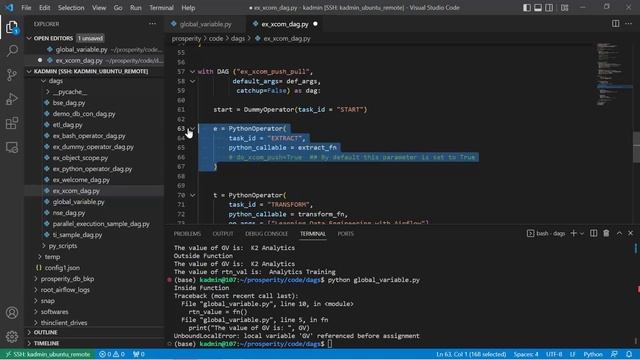Fold the with DAG block at line 57
Viewport: 640px width, 360px height.
pyautogui.click(x=192, y=71)
